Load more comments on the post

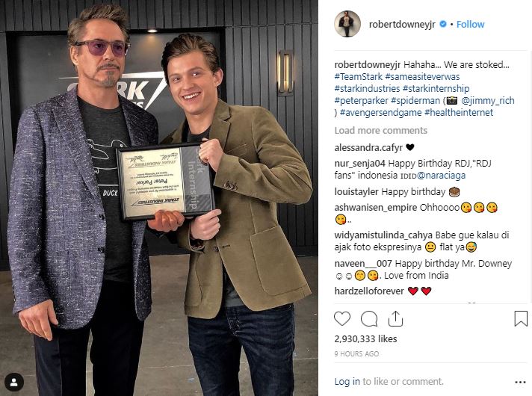(x=380, y=130)
